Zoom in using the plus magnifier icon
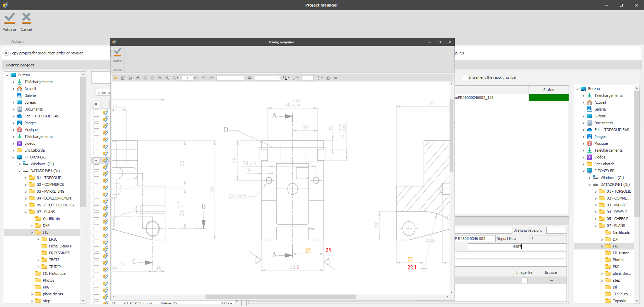 [x=167, y=78]
